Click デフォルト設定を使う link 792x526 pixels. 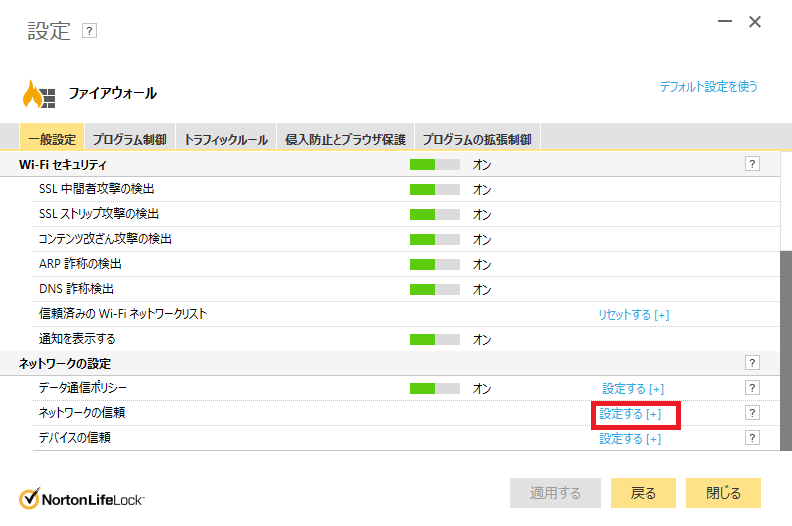(x=709, y=87)
